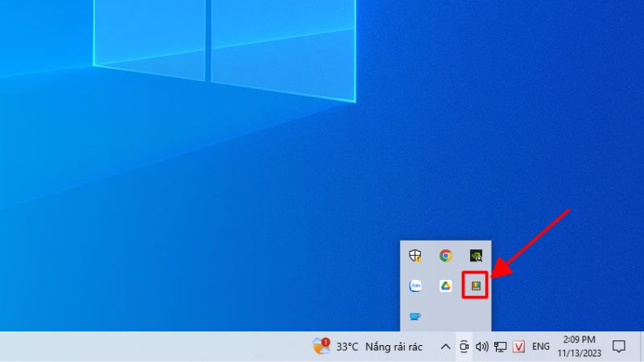
Task: Open the NVIDIA tray icon
Action: [x=476, y=255]
